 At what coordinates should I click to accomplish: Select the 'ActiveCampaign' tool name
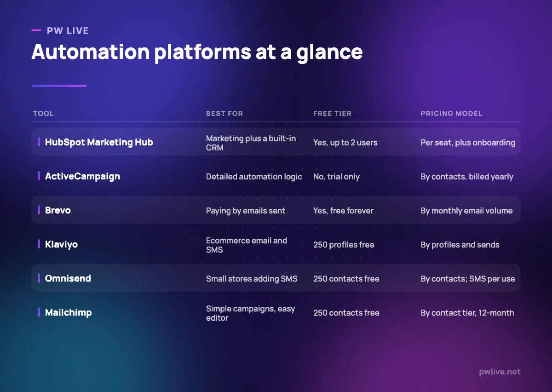pyautogui.click(x=82, y=176)
